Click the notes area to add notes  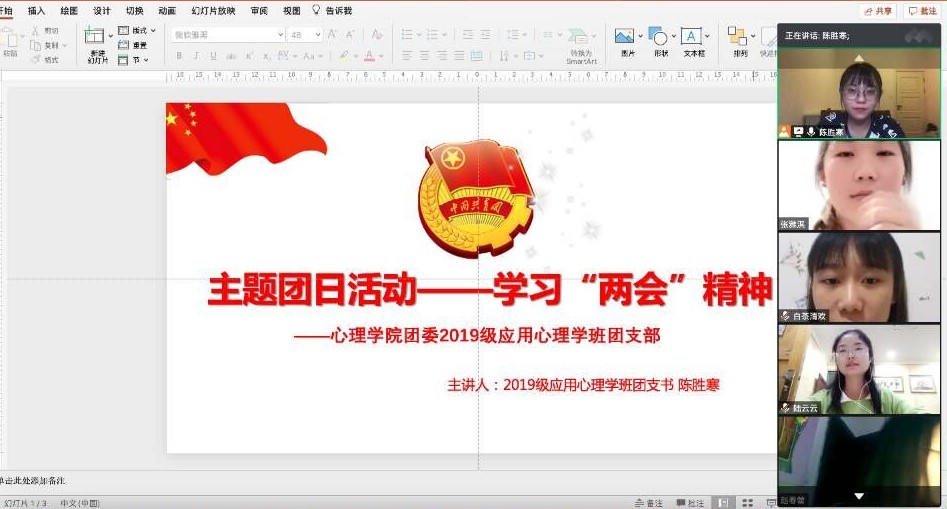click(x=300, y=482)
